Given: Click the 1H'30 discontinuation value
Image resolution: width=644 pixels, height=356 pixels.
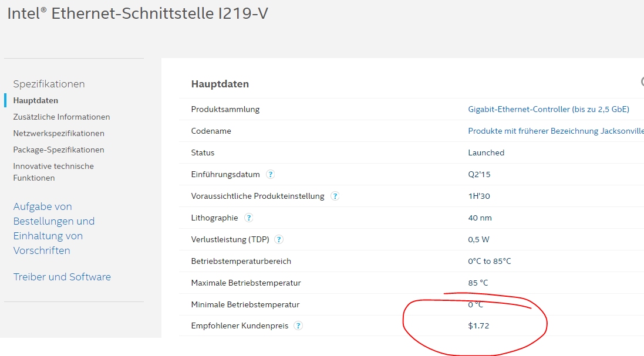Looking at the screenshot, I should tap(479, 196).
